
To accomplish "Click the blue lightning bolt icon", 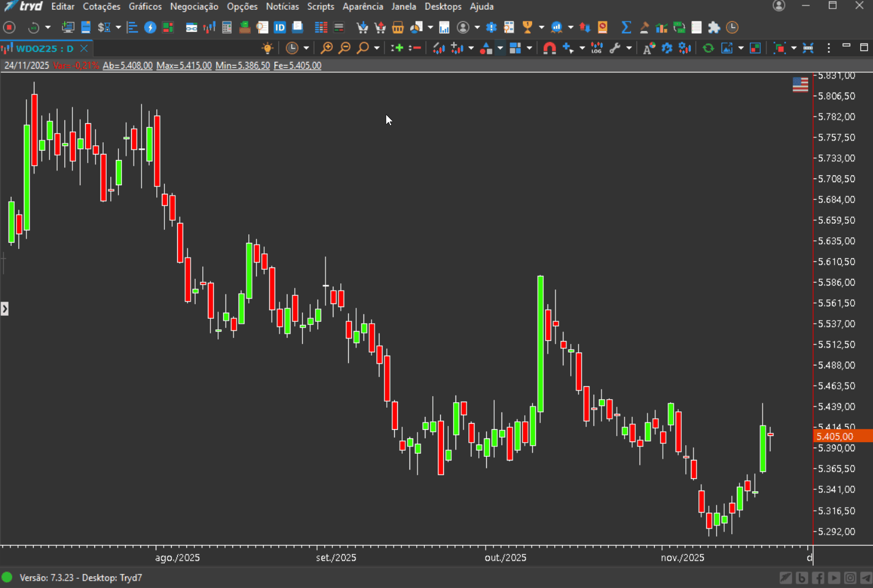I will tap(150, 28).
